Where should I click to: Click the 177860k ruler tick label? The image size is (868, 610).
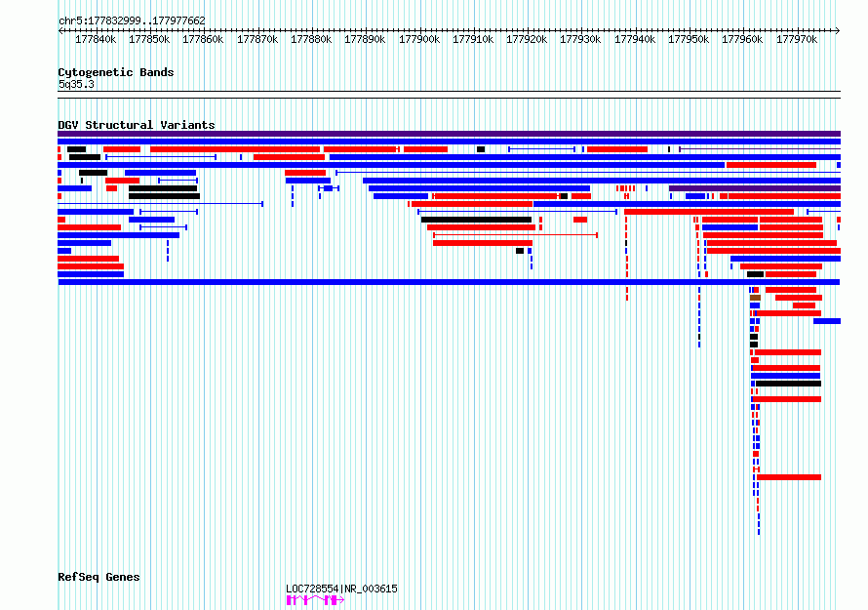203,39
